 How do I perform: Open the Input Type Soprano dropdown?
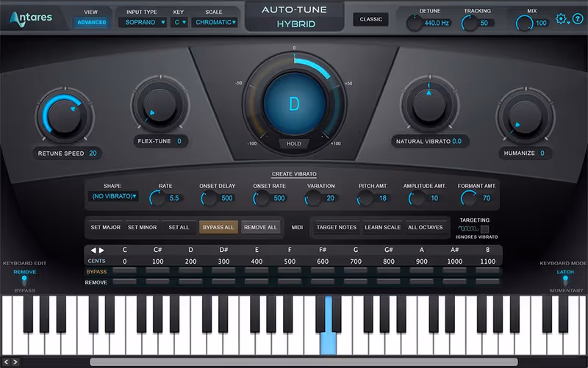click(143, 23)
